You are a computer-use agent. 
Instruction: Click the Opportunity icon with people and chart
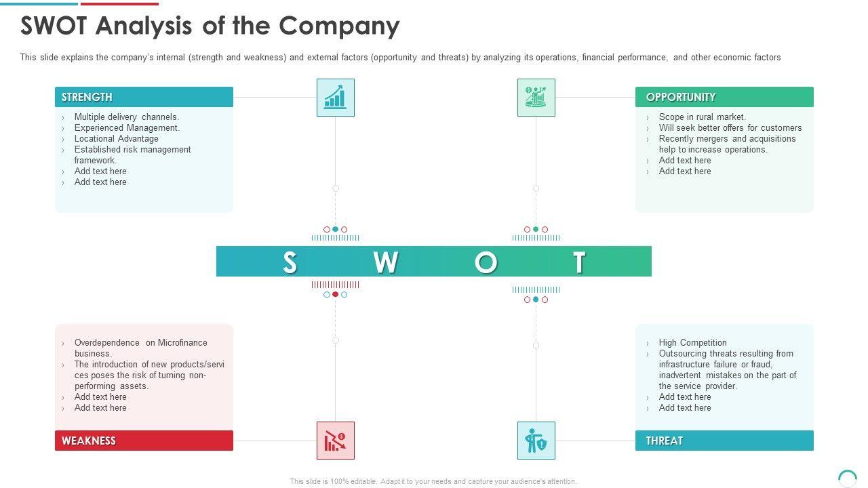pyautogui.click(x=536, y=98)
